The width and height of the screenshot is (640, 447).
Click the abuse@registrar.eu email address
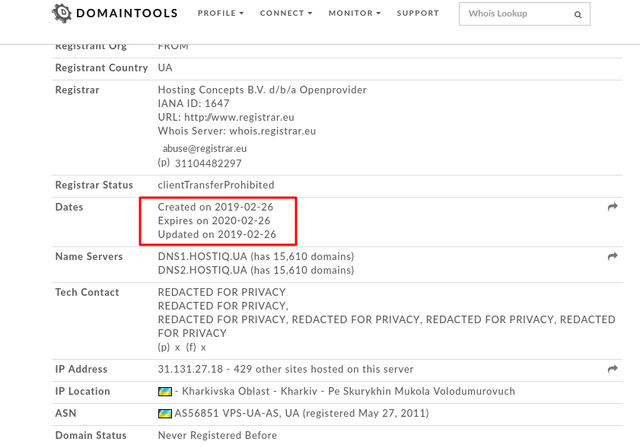[x=204, y=149]
